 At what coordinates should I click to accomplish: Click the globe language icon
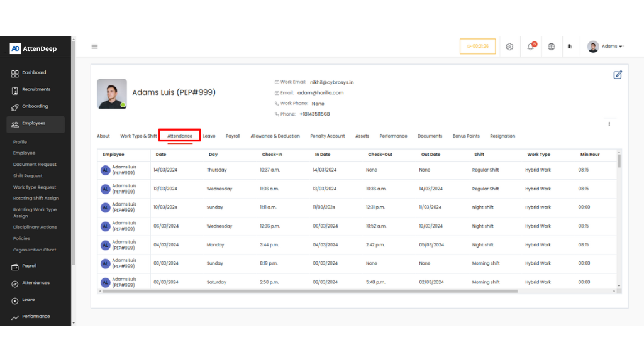click(552, 47)
